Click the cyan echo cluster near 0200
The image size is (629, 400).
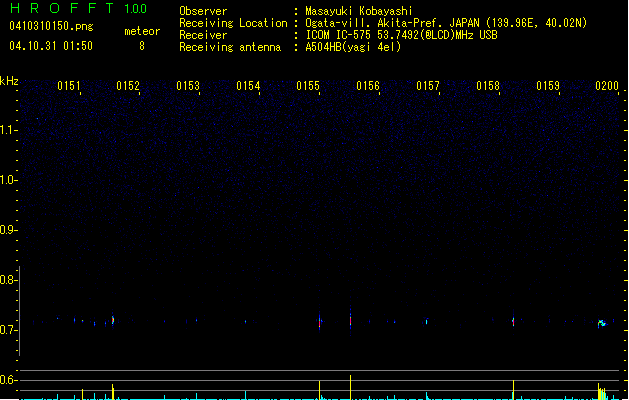click(x=602, y=323)
